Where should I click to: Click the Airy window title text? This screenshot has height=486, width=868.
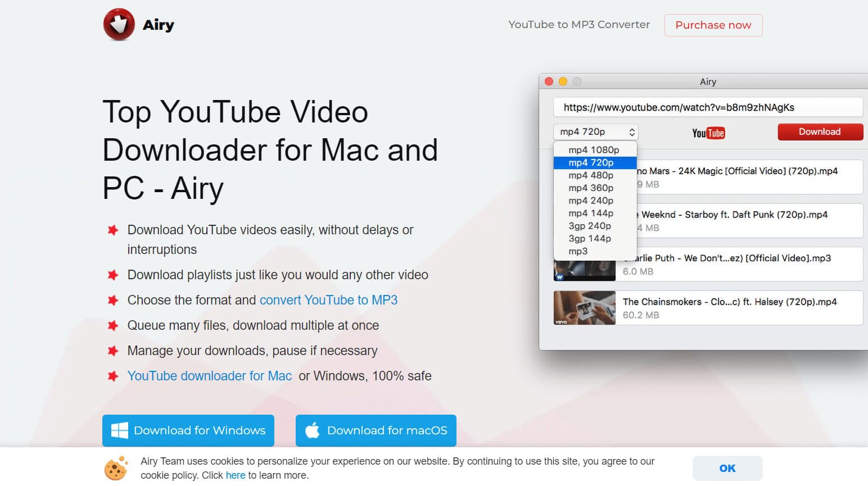(x=708, y=81)
